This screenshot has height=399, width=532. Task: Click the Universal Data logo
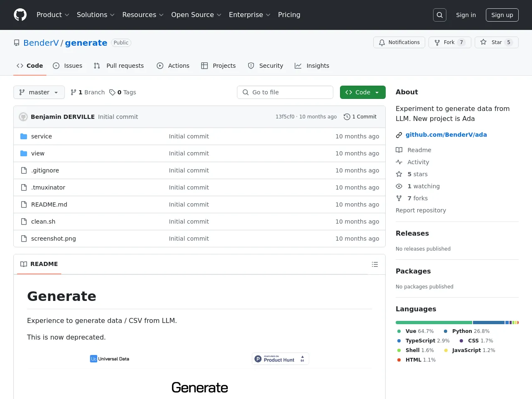[110, 359]
